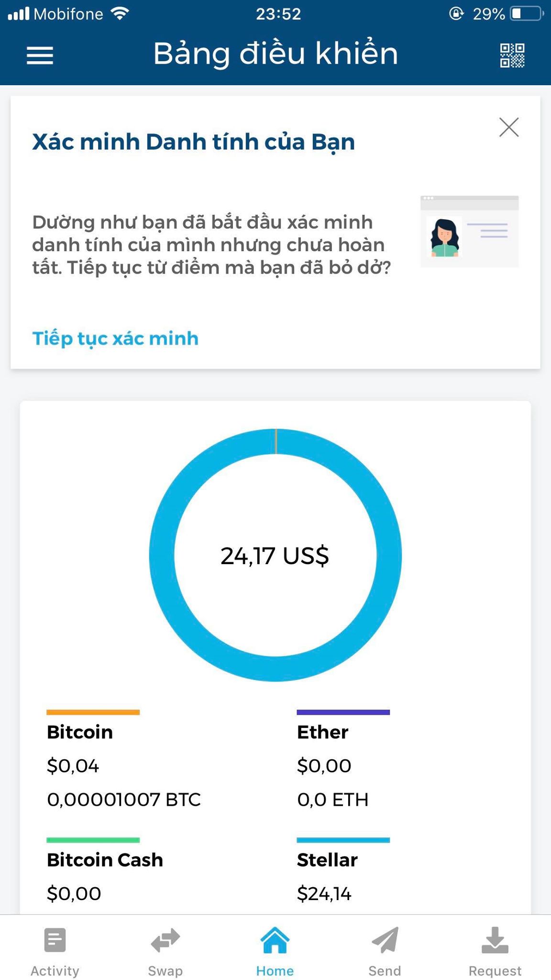Tap the blue donut chart ring

pyautogui.click(x=161, y=555)
